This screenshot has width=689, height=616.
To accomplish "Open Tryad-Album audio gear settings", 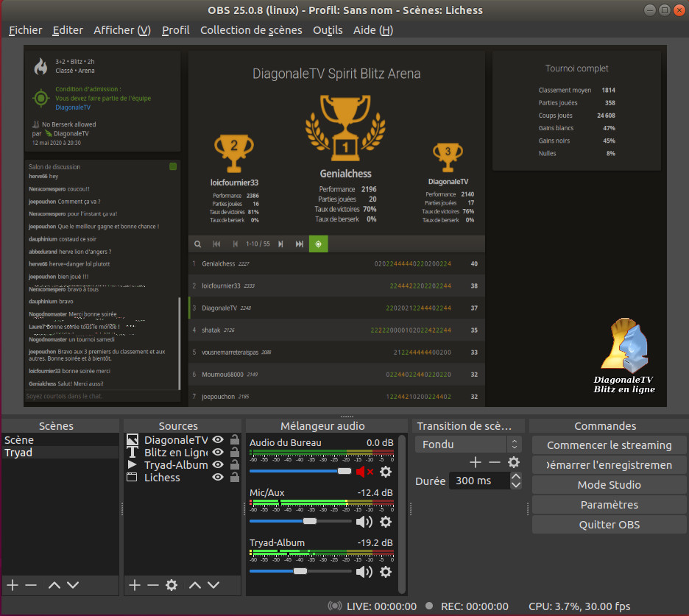I will [386, 572].
